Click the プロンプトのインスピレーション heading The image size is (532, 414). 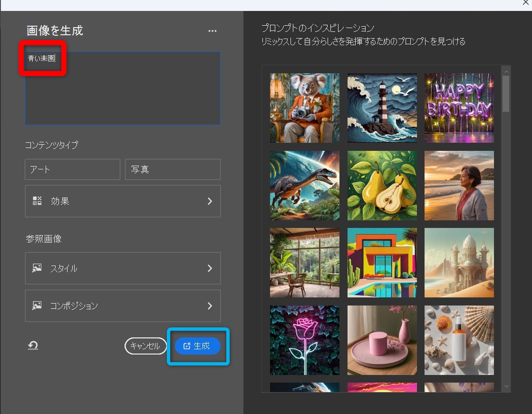[x=318, y=28]
